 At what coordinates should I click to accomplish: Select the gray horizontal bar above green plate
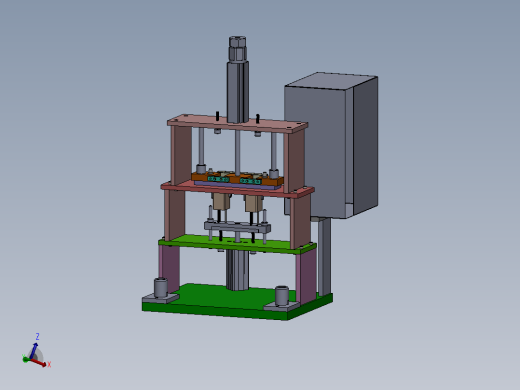(x=237, y=228)
